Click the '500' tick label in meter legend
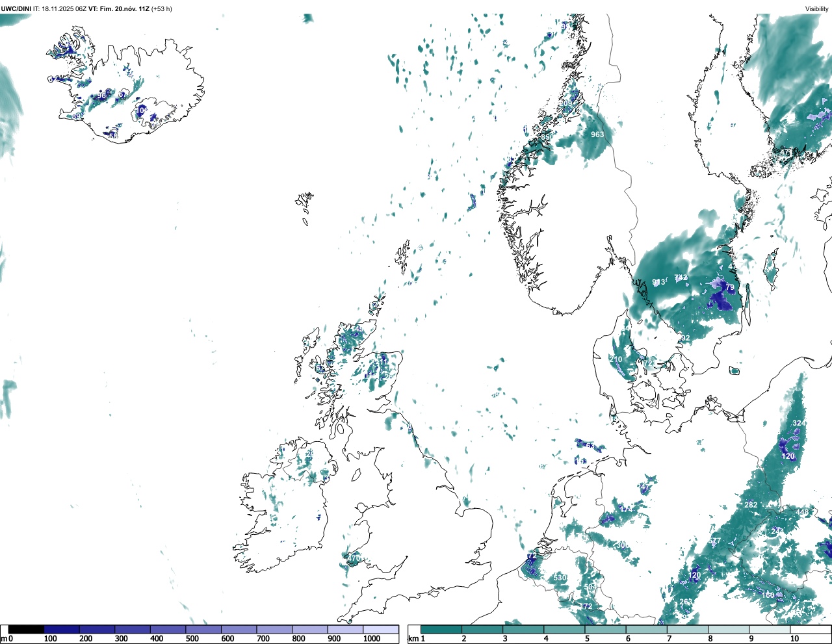 (192, 639)
